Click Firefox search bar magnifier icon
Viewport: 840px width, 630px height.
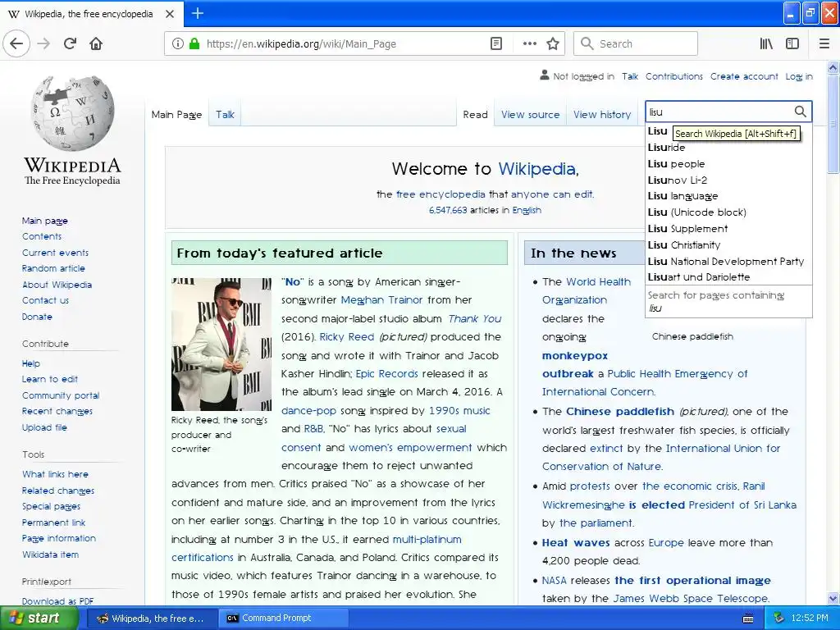point(587,44)
